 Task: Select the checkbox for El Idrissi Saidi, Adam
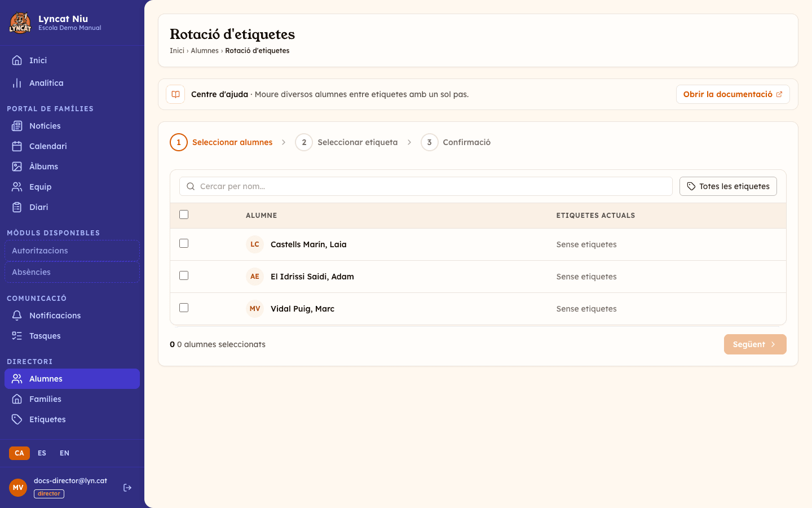coord(184,275)
